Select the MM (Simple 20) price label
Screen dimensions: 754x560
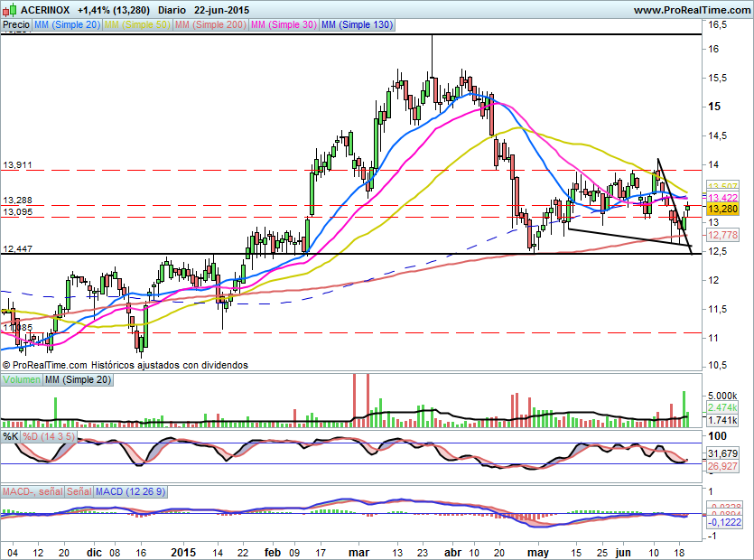(67, 25)
